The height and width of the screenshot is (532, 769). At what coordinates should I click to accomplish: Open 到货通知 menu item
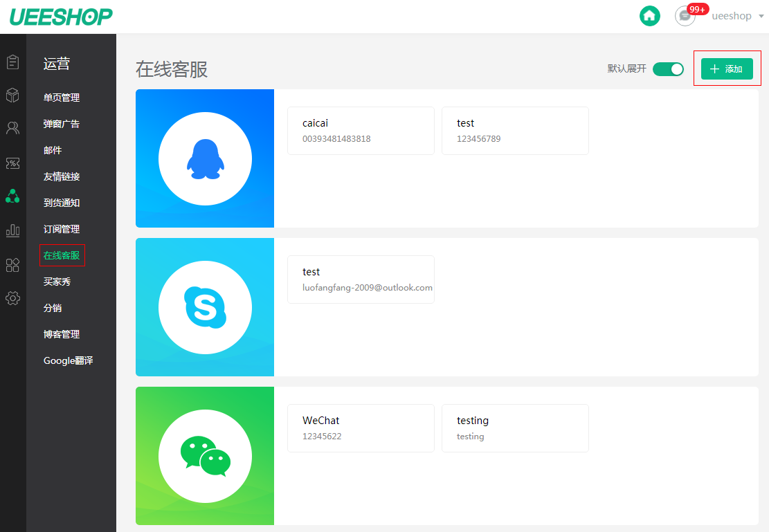(x=62, y=203)
